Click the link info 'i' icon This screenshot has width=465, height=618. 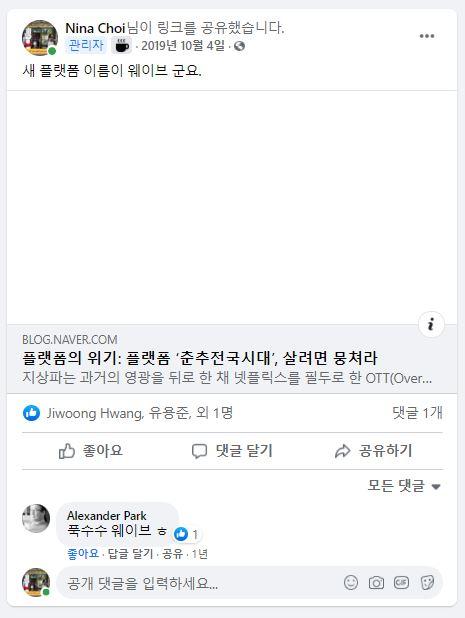[x=431, y=324]
